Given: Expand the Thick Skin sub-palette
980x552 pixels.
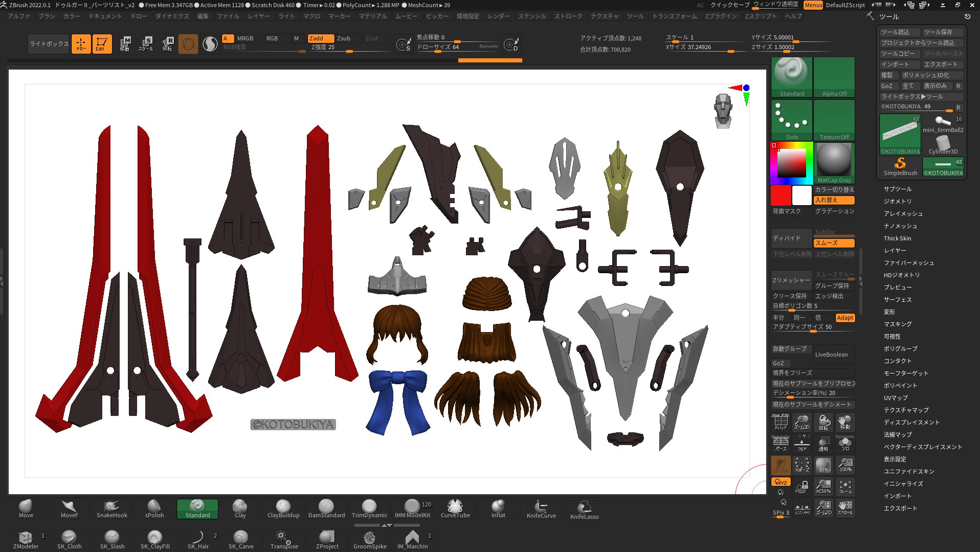Looking at the screenshot, I should tap(897, 238).
